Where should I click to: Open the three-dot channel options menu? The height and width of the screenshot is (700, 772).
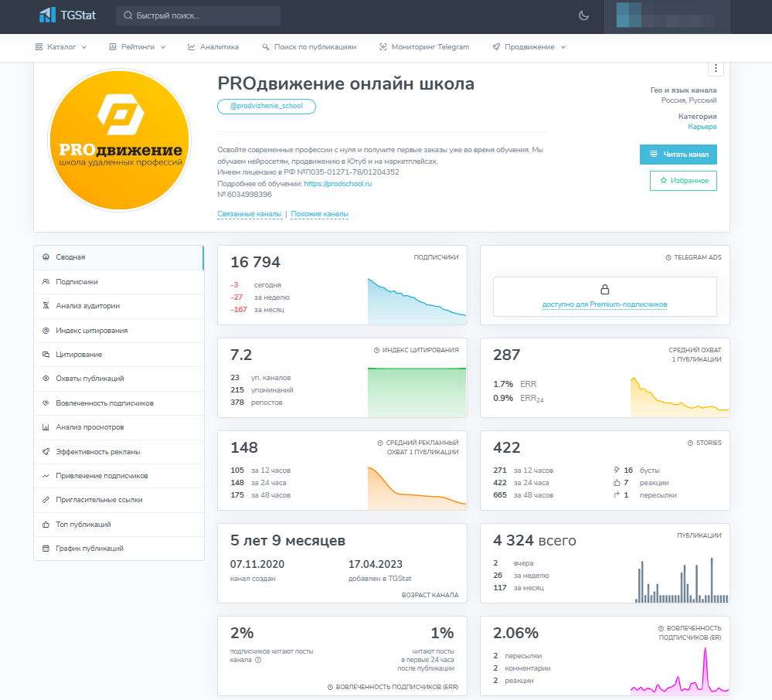716,69
